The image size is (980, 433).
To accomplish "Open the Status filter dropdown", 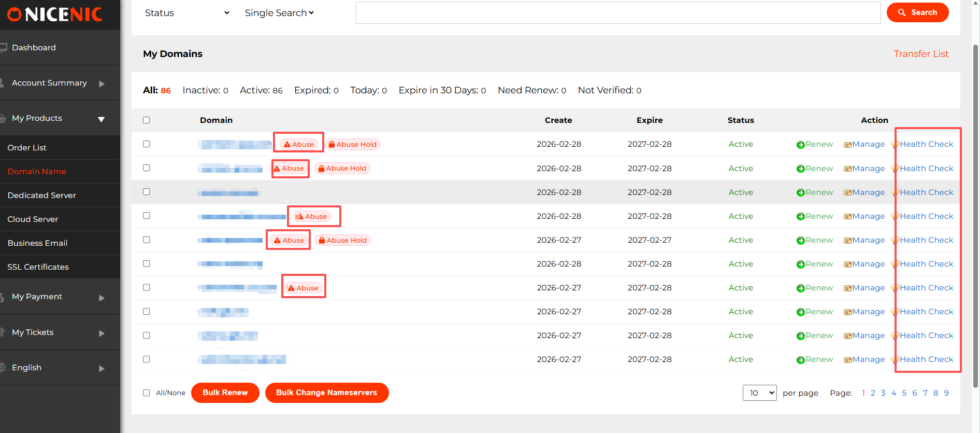I will 186,13.
